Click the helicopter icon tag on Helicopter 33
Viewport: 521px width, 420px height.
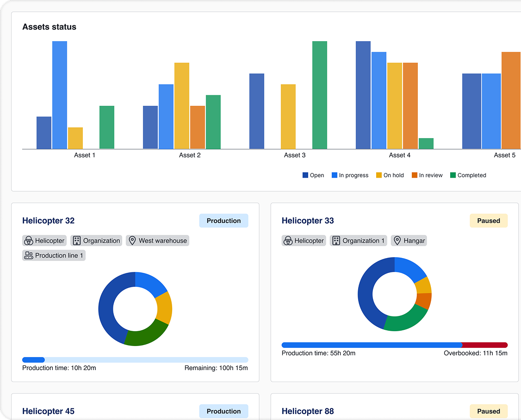[287, 241]
